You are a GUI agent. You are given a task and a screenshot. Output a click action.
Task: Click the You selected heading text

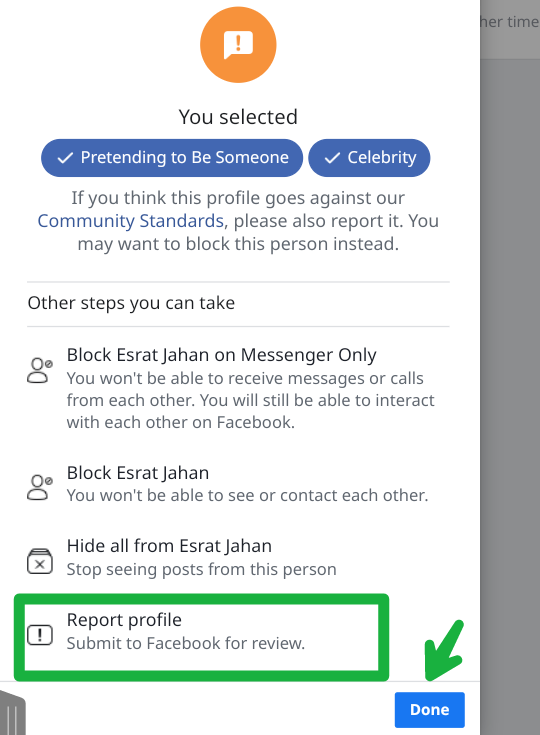pyautogui.click(x=238, y=117)
